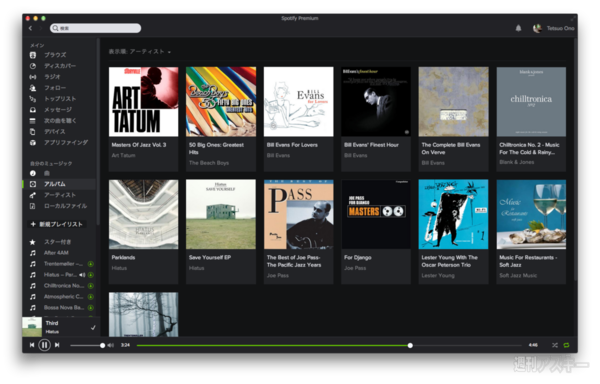Open the foggy forest album cover
Viewport: 600px width, 384px height.
(143, 315)
